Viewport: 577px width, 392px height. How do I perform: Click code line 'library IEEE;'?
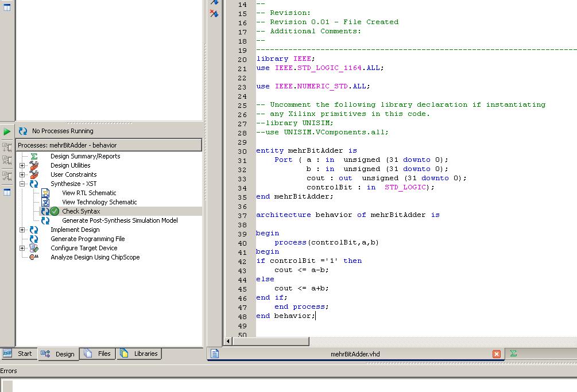[285, 59]
